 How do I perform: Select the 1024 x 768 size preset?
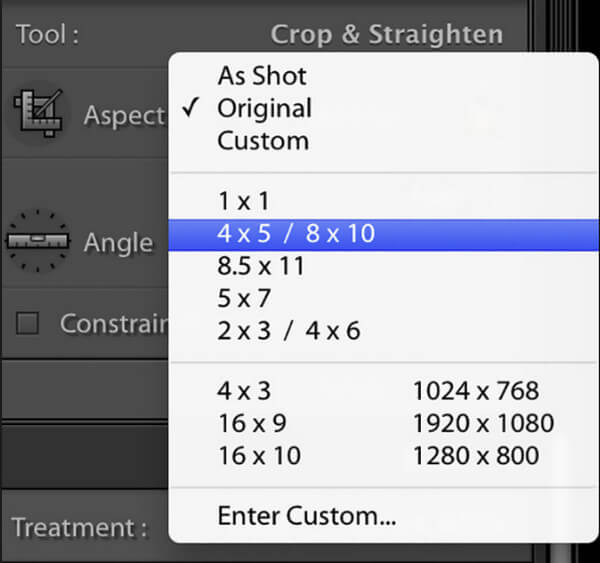476,391
